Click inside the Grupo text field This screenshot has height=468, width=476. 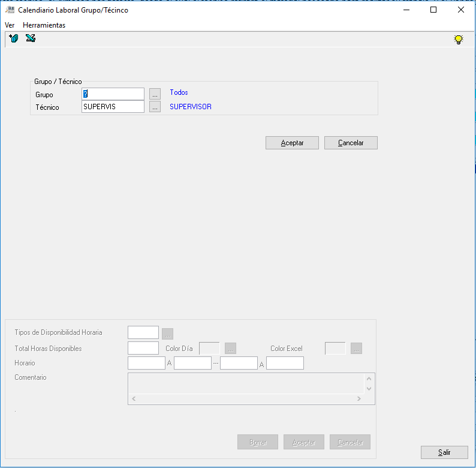(x=114, y=94)
